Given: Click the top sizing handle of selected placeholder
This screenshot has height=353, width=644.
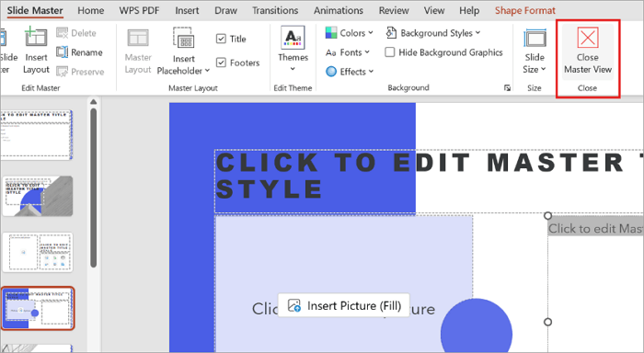Looking at the screenshot, I should tap(547, 215).
